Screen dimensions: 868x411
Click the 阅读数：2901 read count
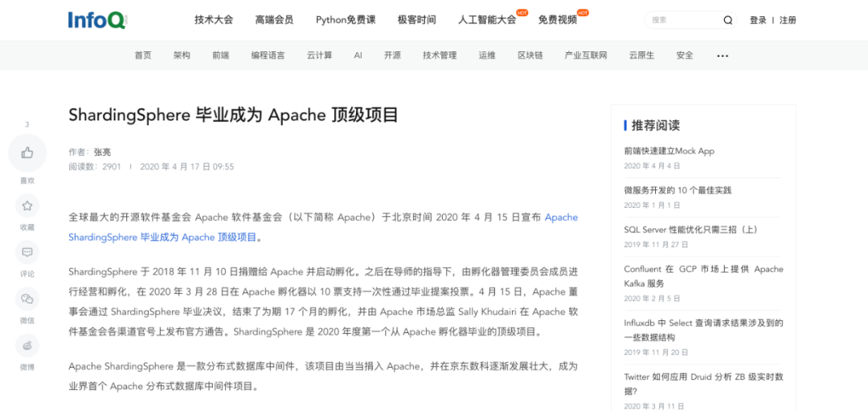pos(95,166)
